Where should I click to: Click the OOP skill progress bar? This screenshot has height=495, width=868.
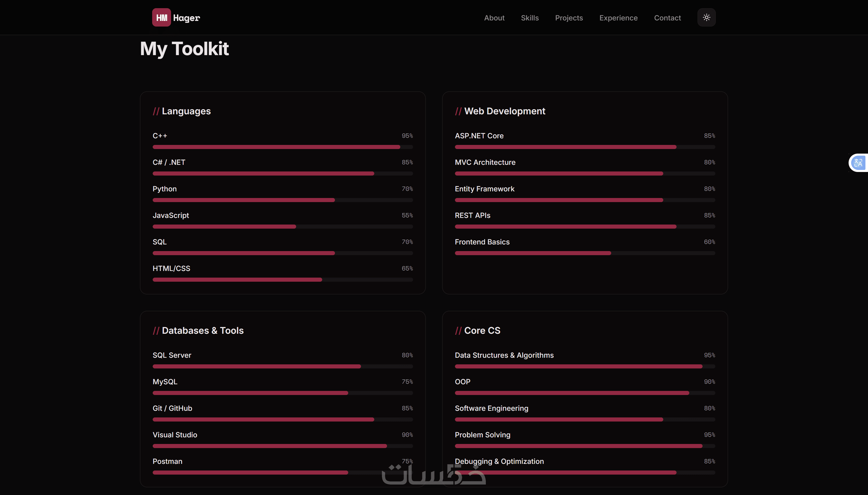585,393
